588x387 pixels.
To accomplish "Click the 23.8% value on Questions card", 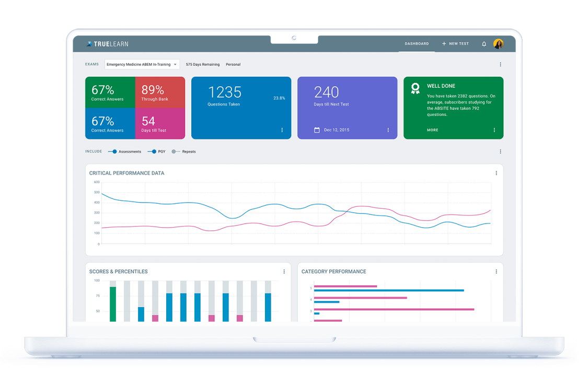I will [x=279, y=98].
